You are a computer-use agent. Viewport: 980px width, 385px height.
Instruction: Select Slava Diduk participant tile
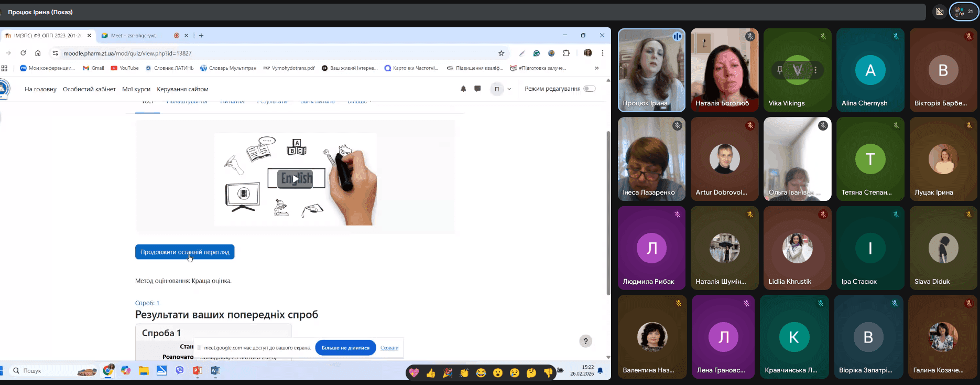point(943,248)
